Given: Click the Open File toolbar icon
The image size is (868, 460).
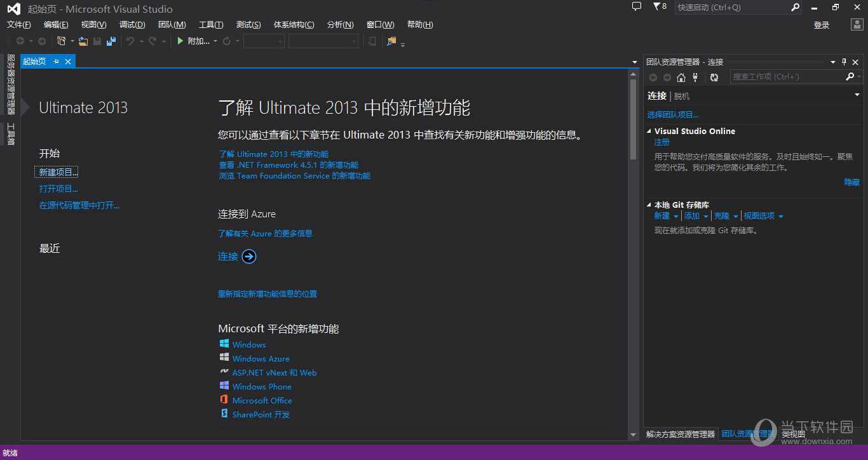Looking at the screenshot, I should pos(83,41).
